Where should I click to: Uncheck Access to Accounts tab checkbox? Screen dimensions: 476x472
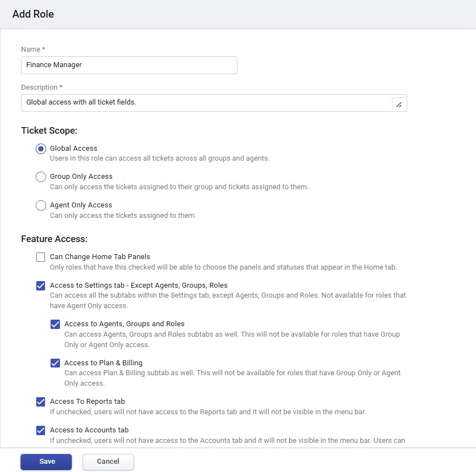41,430
